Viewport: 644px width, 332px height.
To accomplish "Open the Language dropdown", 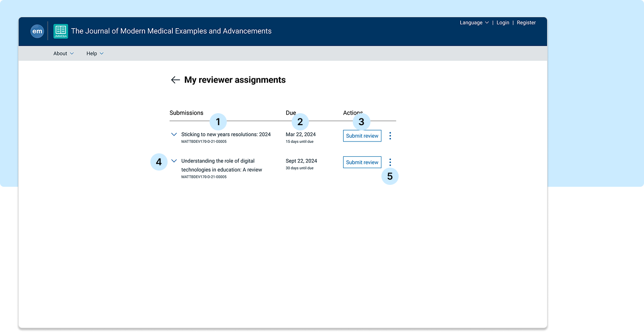I will point(474,22).
